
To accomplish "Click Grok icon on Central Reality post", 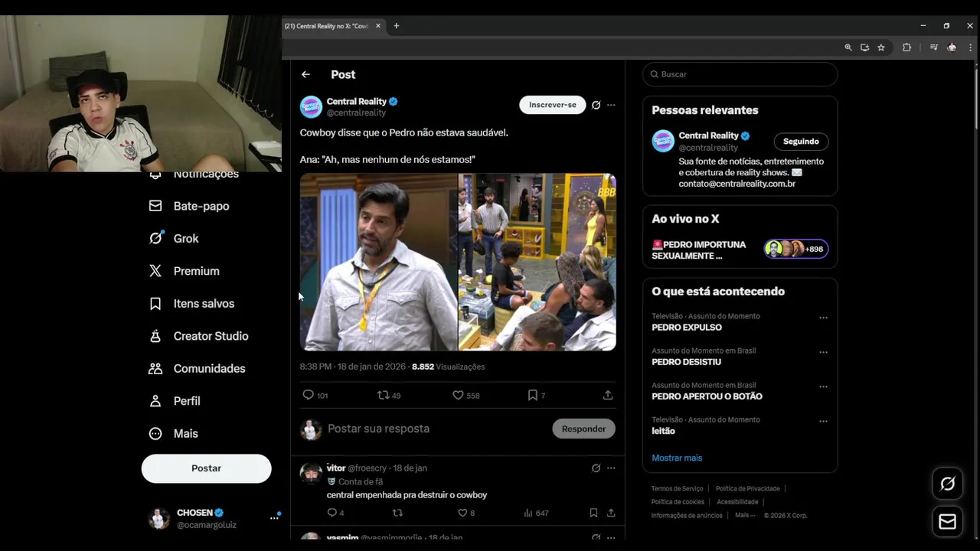I will point(596,105).
